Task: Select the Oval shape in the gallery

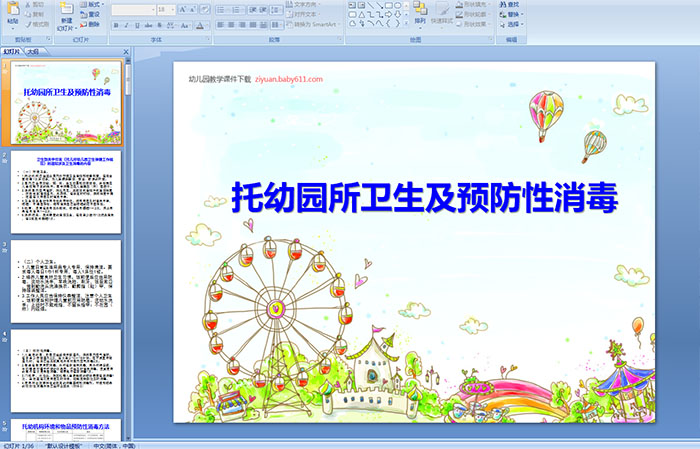Action: click(397, 5)
